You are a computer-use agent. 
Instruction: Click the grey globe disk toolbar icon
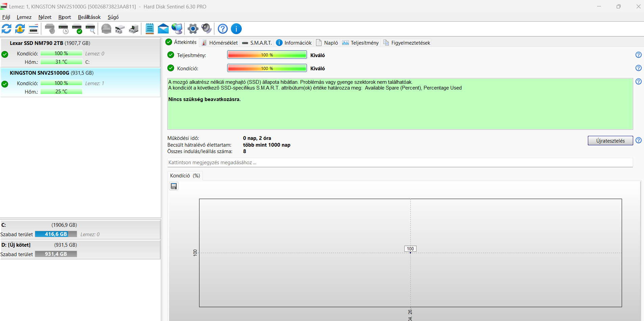[106, 29]
